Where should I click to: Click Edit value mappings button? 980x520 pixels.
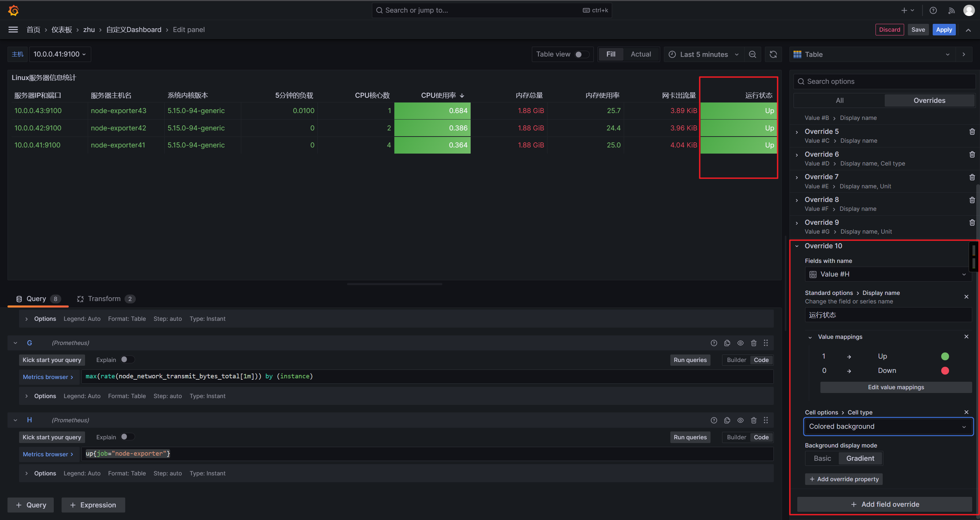(x=896, y=387)
